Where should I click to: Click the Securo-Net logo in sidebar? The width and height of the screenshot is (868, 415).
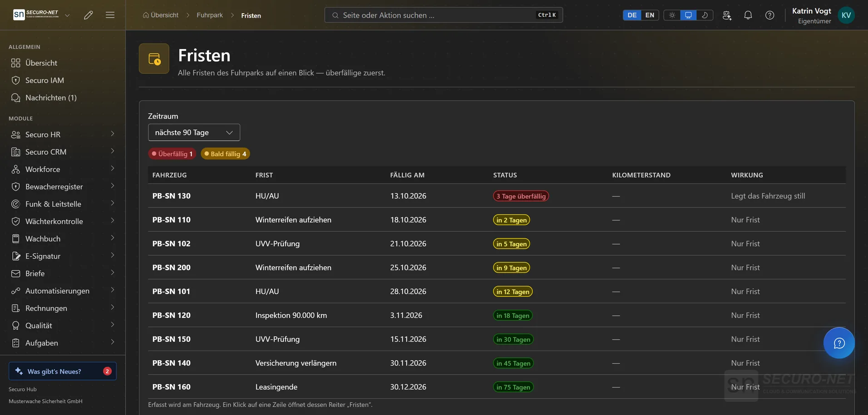36,15
